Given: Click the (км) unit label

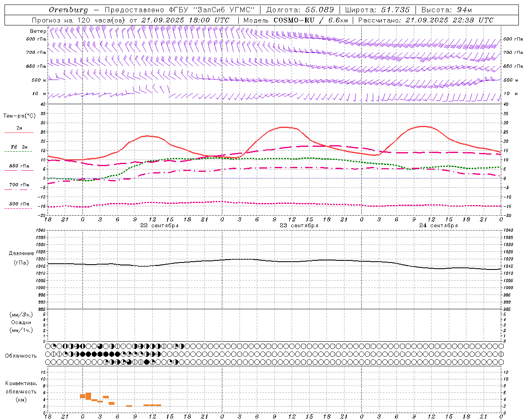Looking at the screenshot, I should (x=21, y=399).
